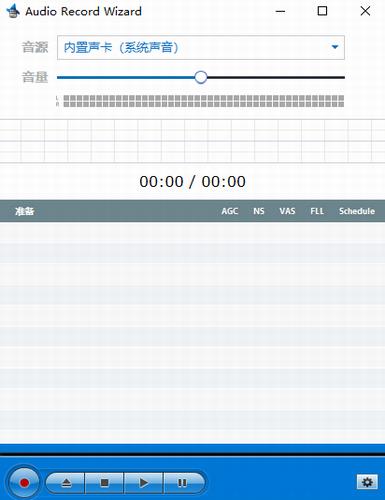Click the 准备 status text
This screenshot has height=500, width=385.
(x=25, y=211)
